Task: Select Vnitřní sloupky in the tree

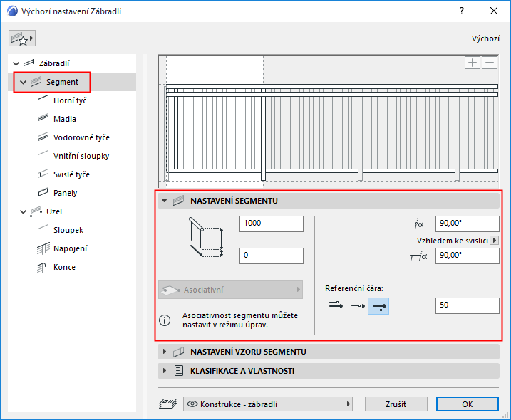Action: [x=81, y=157]
